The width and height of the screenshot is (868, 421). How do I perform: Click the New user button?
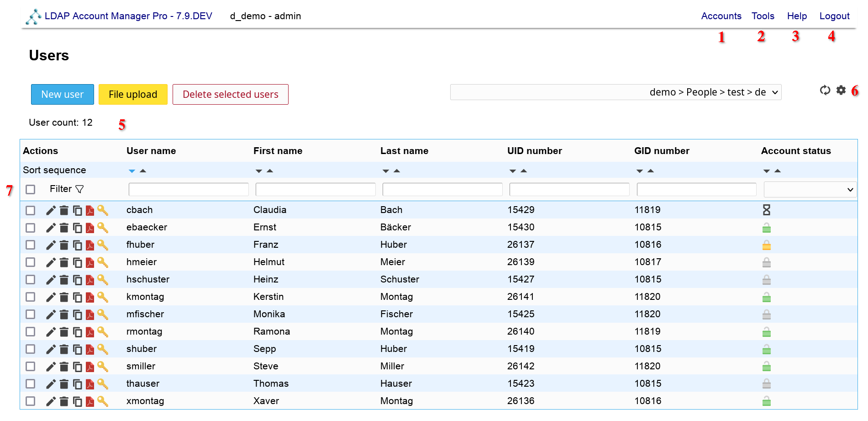coord(63,95)
